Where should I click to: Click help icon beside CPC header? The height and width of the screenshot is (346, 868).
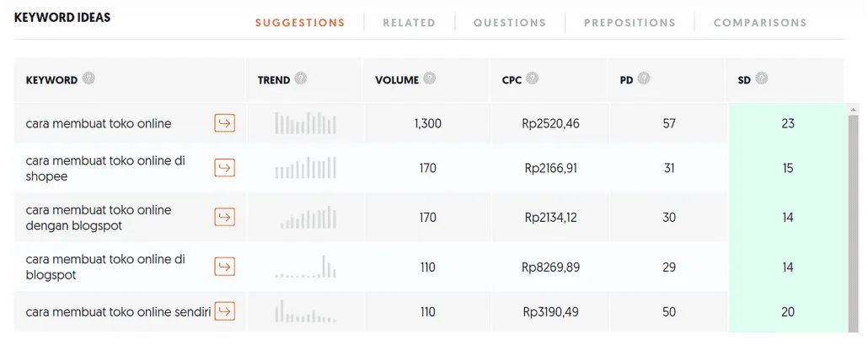click(532, 79)
